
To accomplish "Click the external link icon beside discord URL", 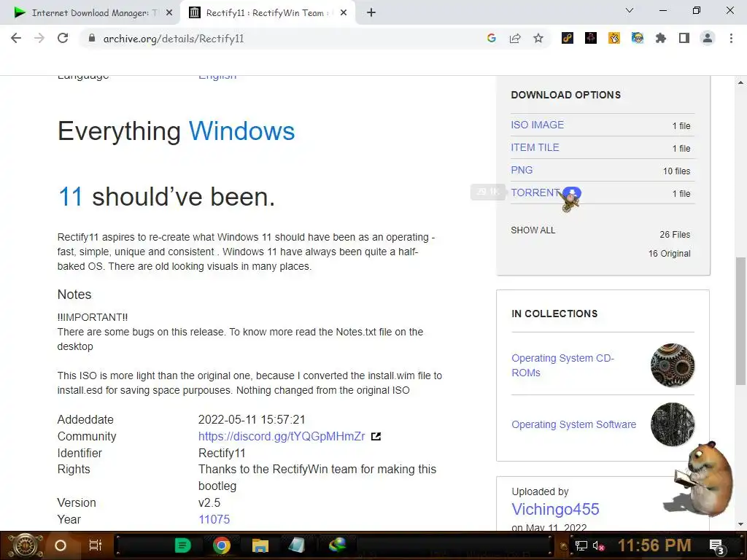I will (x=376, y=436).
